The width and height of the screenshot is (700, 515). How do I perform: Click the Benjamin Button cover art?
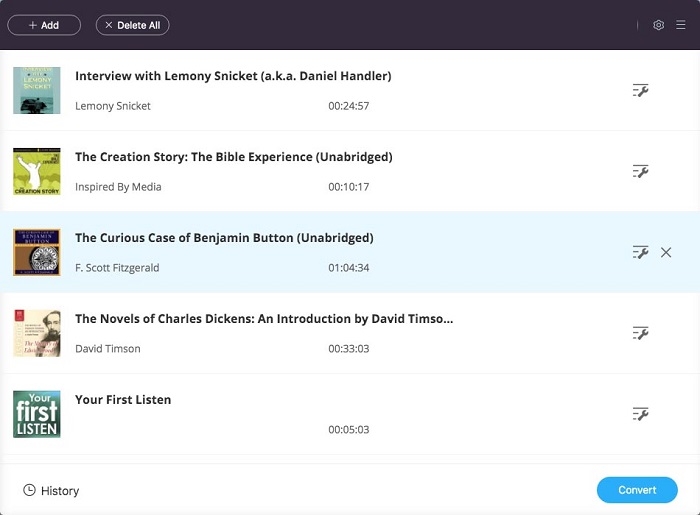point(37,252)
